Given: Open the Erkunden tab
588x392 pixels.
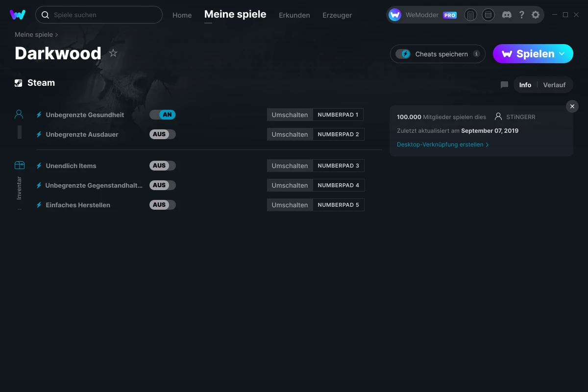Looking at the screenshot, I should pos(294,15).
